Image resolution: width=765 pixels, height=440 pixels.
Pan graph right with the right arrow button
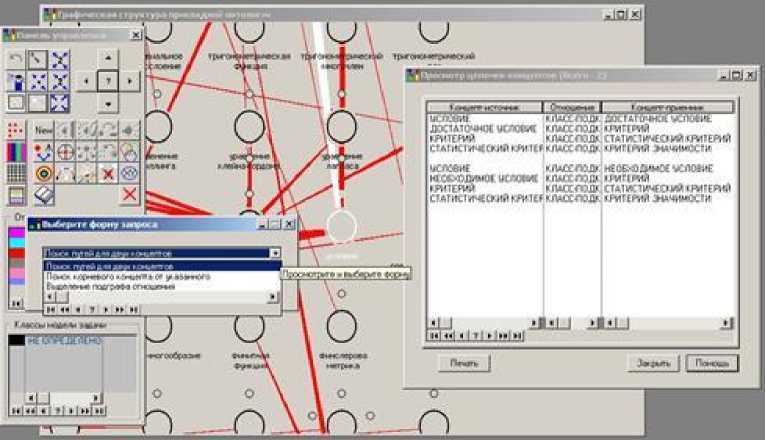tap(130, 81)
